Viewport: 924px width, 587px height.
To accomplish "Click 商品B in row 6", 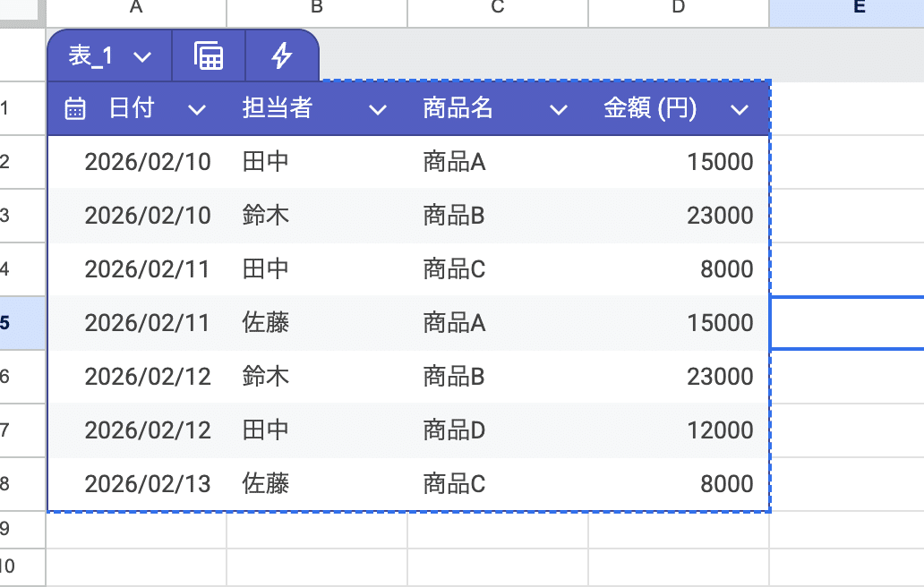I will click(454, 377).
